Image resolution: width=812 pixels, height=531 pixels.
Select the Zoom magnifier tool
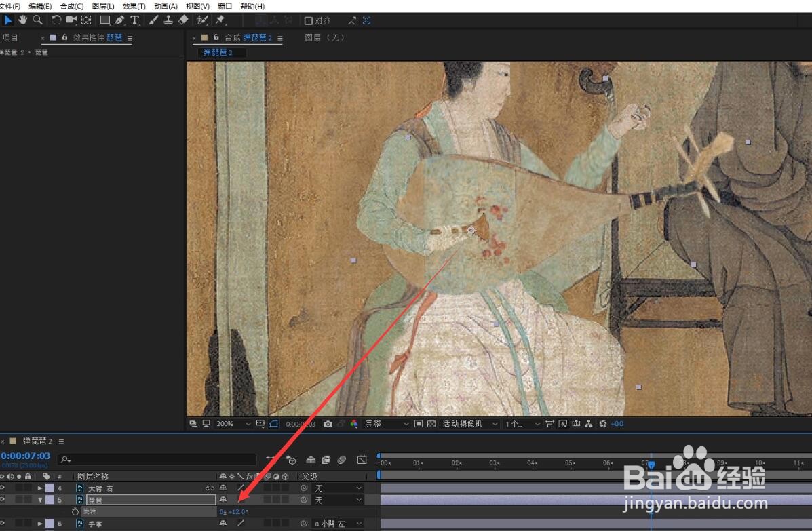click(37, 20)
